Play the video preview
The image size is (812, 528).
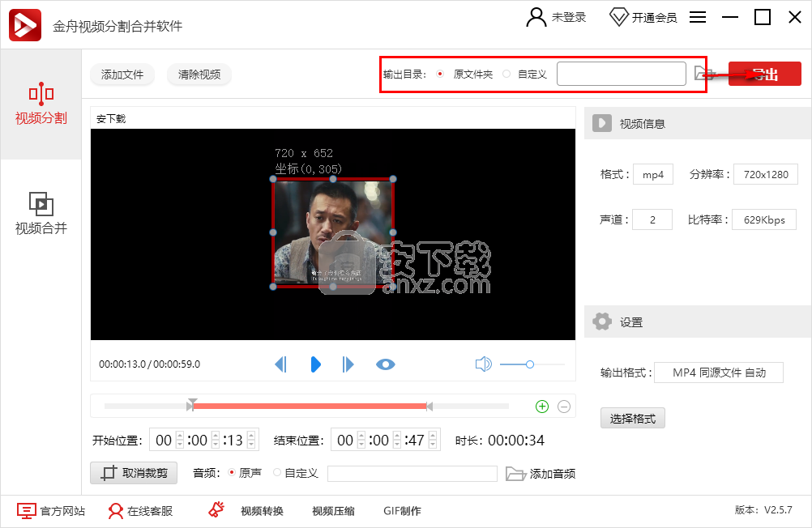tap(315, 364)
